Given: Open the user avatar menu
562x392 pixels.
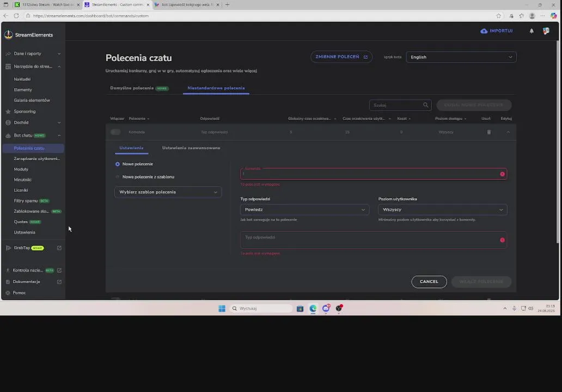Looking at the screenshot, I should (x=546, y=31).
